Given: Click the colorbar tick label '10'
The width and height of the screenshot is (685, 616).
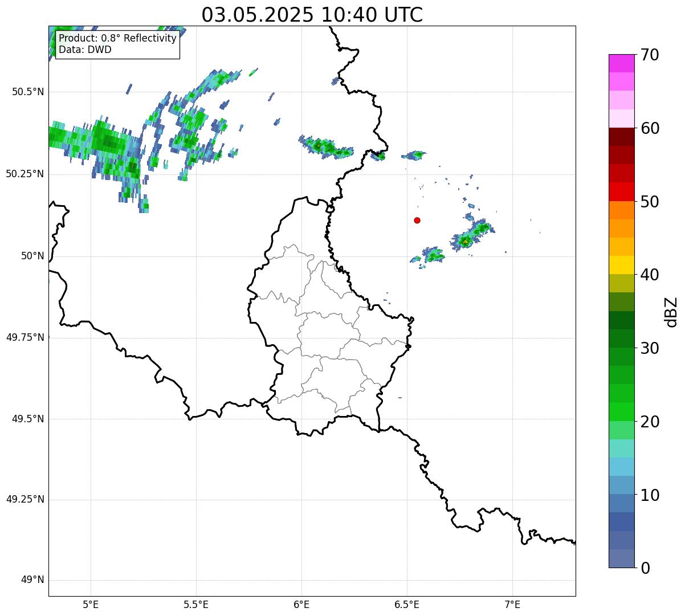Looking at the screenshot, I should pos(650,496).
